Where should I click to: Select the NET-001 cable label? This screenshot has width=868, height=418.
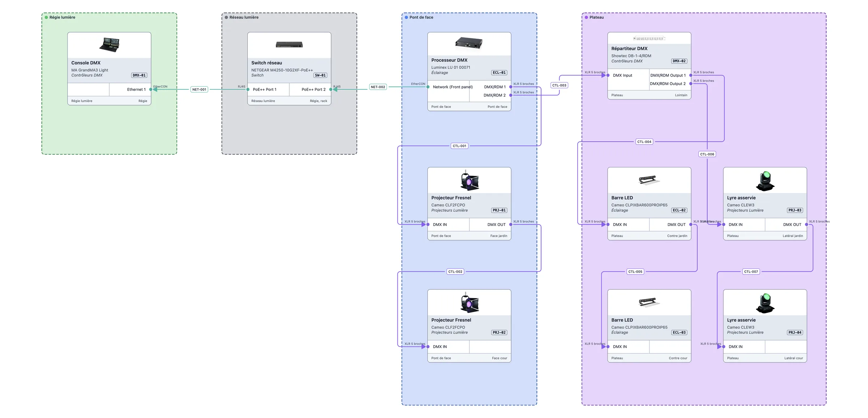(x=199, y=89)
